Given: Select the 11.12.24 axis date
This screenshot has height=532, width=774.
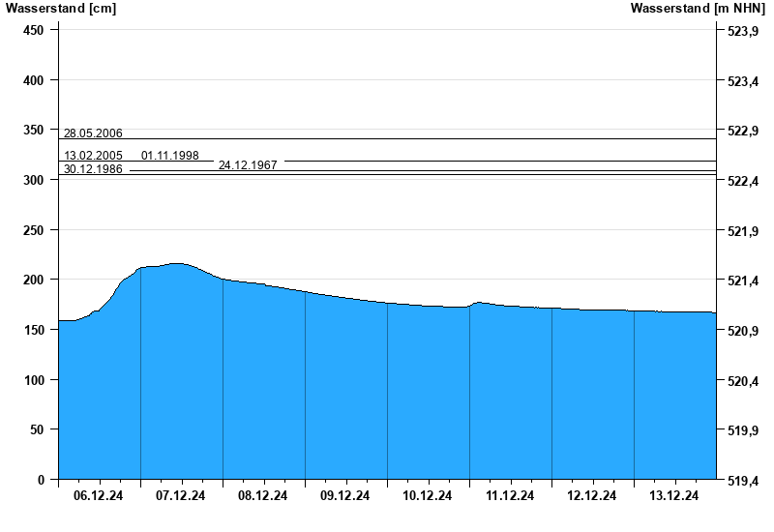Looking at the screenshot, I should [x=510, y=496].
